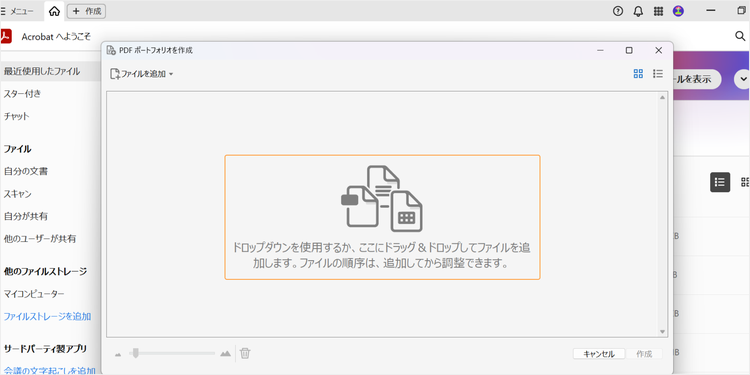Open the Acrobat Home tab
This screenshot has width=750, height=375.
[55, 11]
